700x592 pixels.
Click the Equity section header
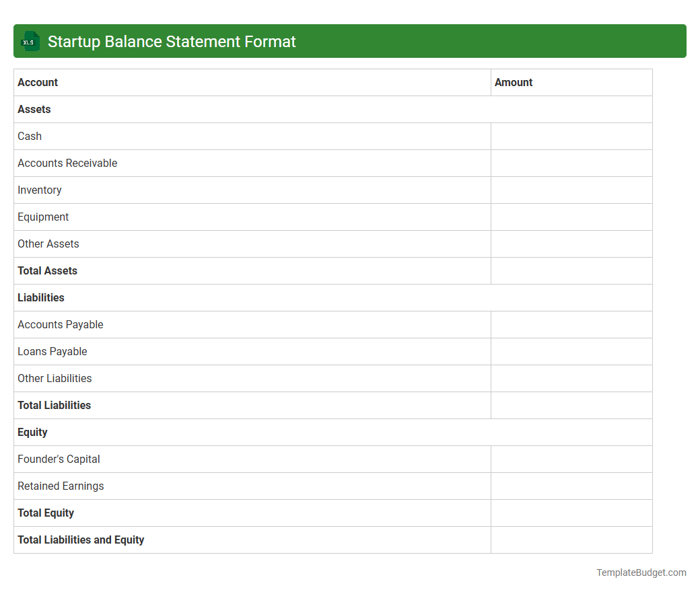tap(32, 432)
